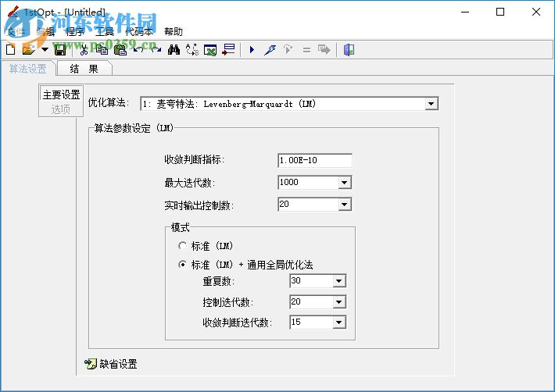
Task: Click the lightning quick-run icon
Action: click(270, 50)
